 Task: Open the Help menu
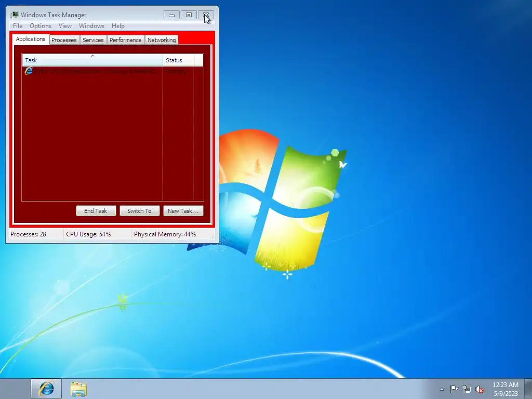tap(118, 26)
